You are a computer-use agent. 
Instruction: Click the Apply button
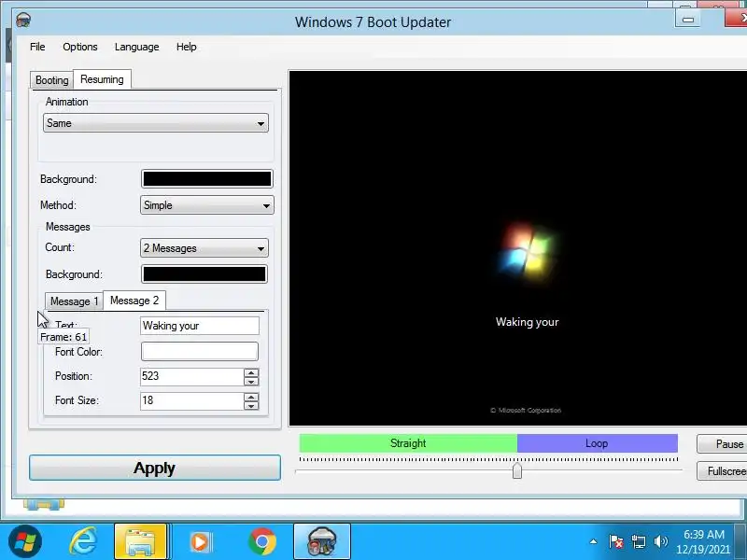tap(155, 468)
